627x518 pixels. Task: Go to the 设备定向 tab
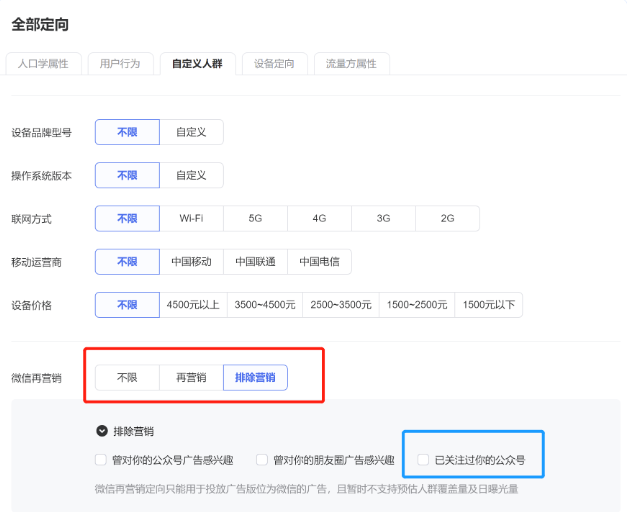[x=274, y=64]
